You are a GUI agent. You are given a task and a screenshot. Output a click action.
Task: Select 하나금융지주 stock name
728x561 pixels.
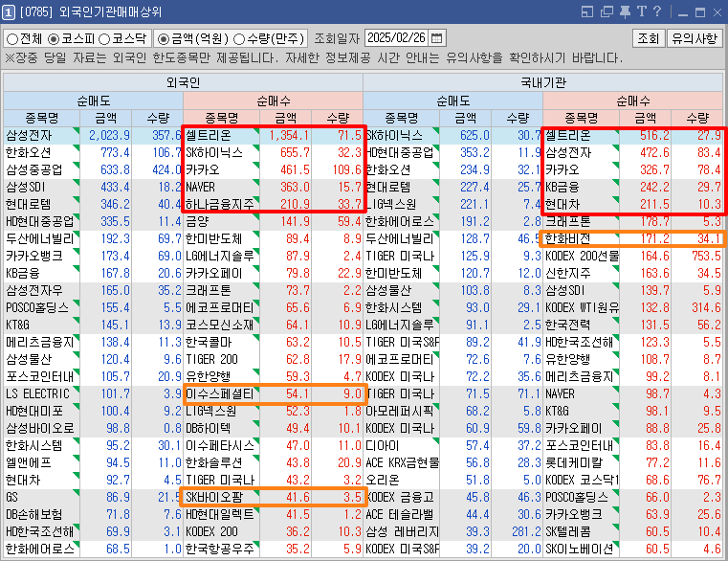[x=220, y=204]
